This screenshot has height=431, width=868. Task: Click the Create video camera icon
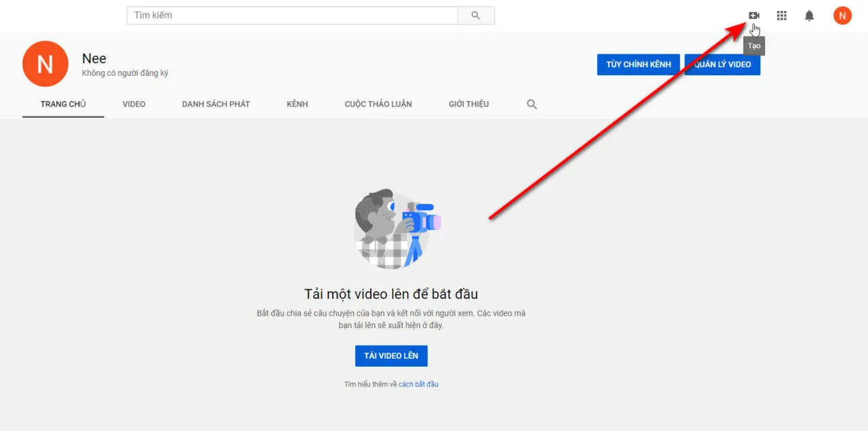(x=753, y=15)
